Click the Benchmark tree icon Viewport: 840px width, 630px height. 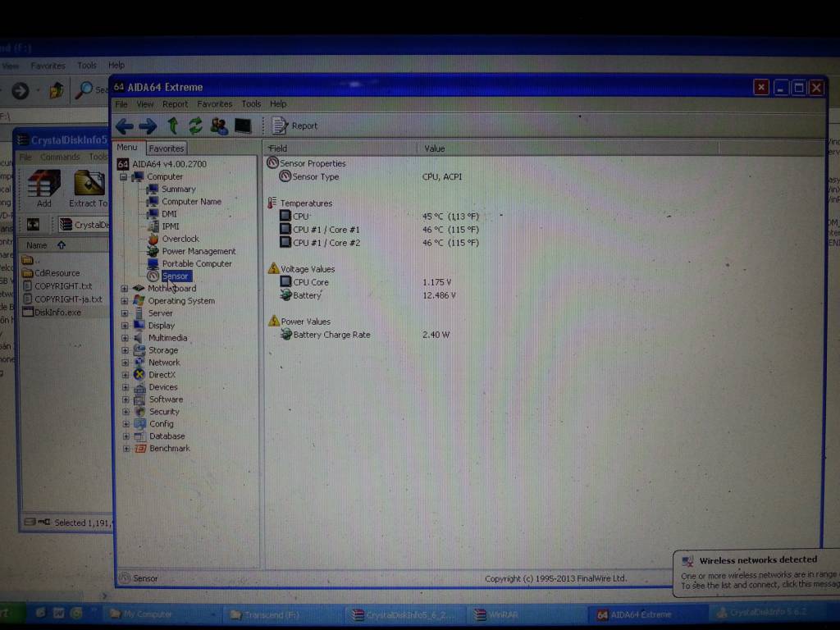pyautogui.click(x=140, y=449)
